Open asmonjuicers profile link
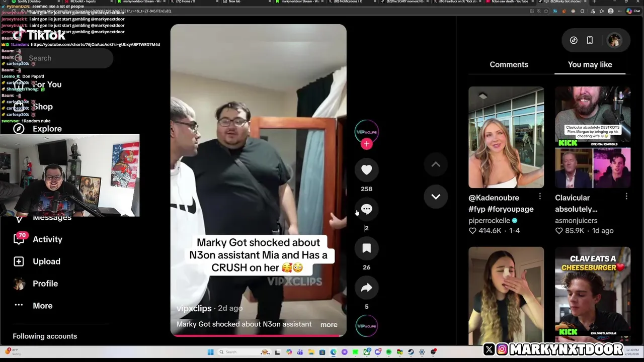644x362 pixels. click(x=576, y=221)
